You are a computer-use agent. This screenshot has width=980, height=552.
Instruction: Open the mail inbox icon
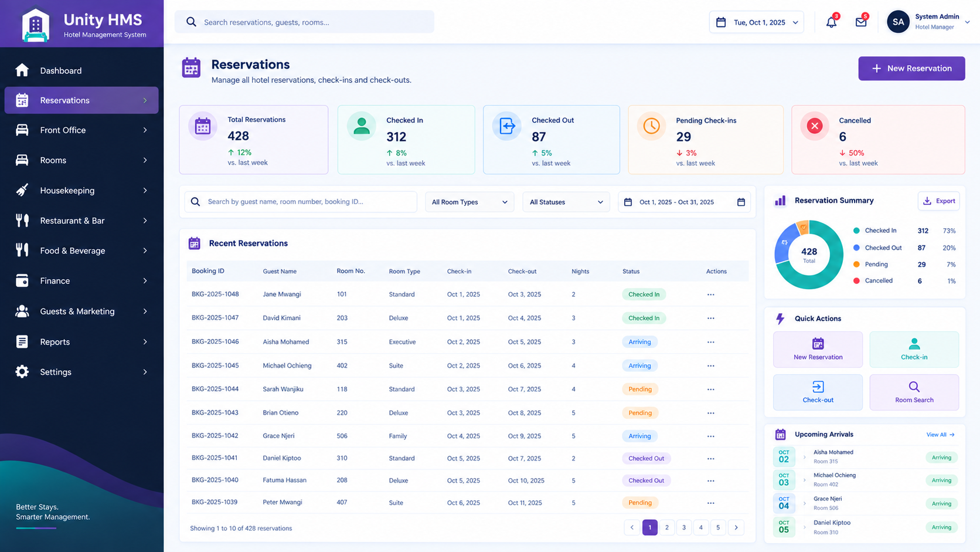click(861, 22)
